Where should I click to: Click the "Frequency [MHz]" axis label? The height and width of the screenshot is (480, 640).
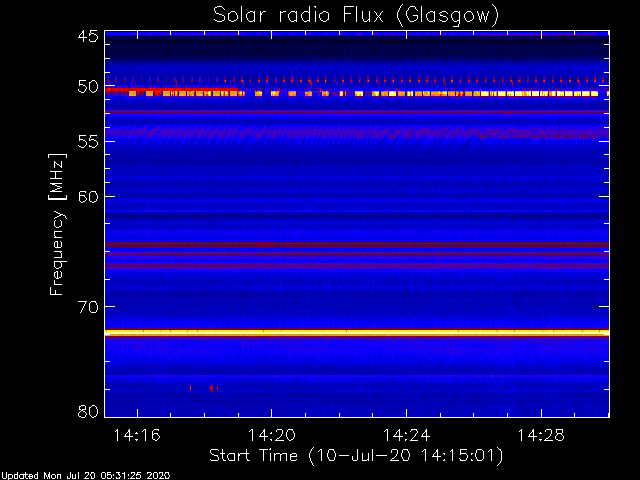[x=57, y=224]
